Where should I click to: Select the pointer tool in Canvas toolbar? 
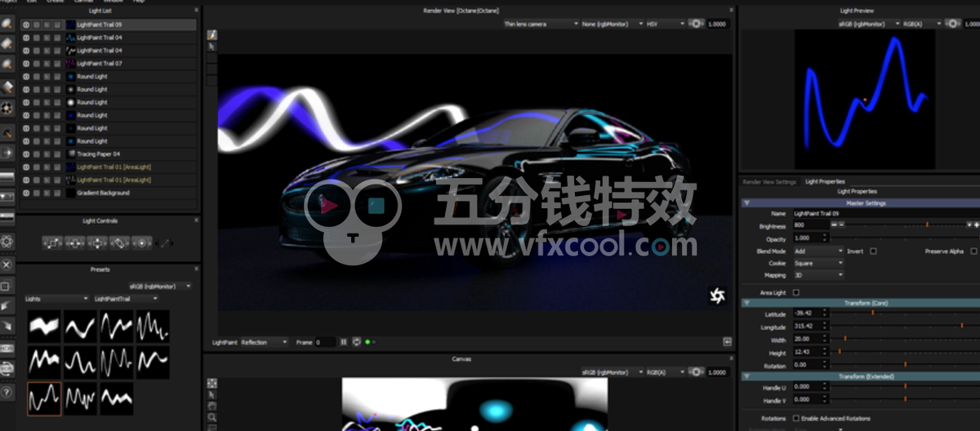pyautogui.click(x=212, y=393)
